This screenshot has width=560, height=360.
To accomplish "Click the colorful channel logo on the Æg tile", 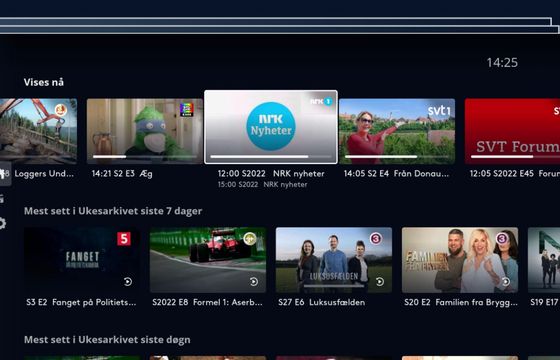I will (x=186, y=110).
